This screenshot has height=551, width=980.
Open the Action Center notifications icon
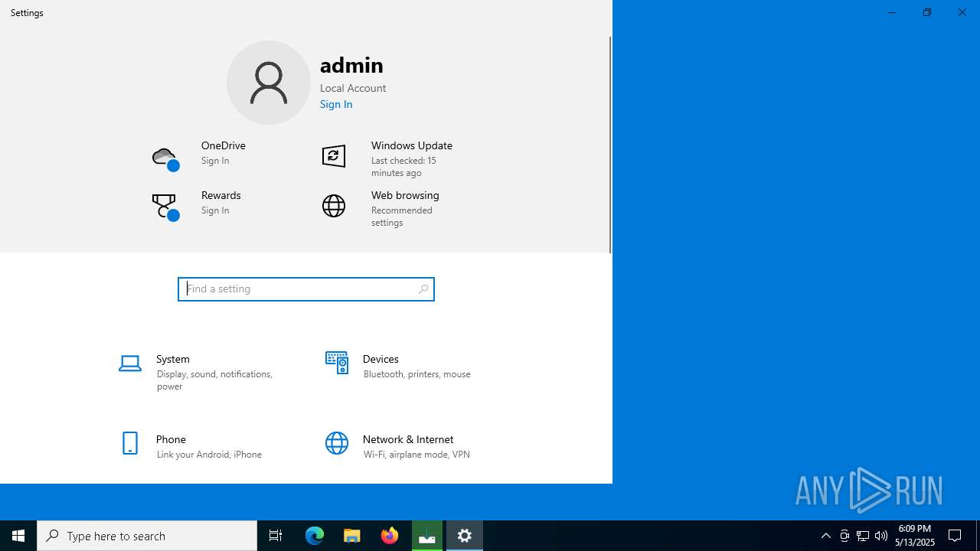pos(955,536)
